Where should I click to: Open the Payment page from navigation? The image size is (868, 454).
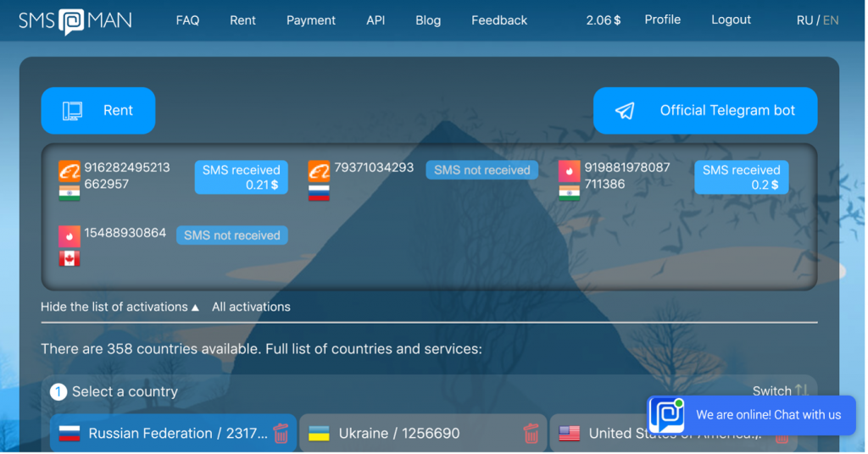310,20
